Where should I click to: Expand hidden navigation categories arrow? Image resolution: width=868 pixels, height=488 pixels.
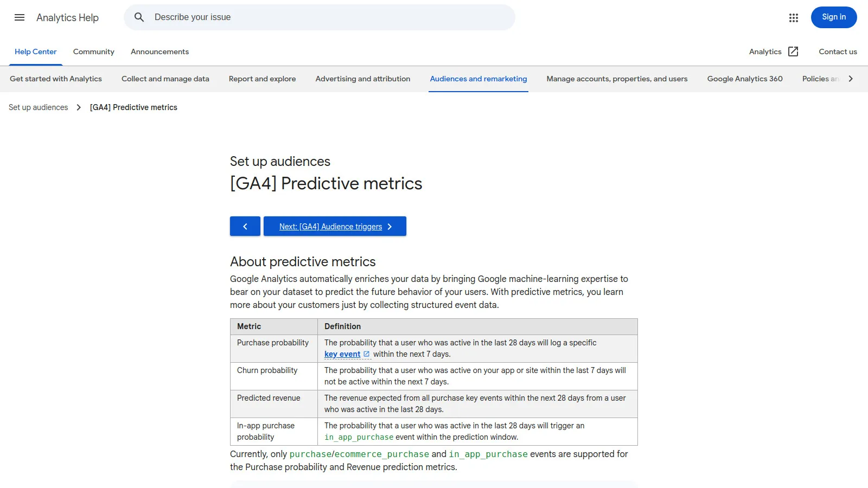pos(850,78)
